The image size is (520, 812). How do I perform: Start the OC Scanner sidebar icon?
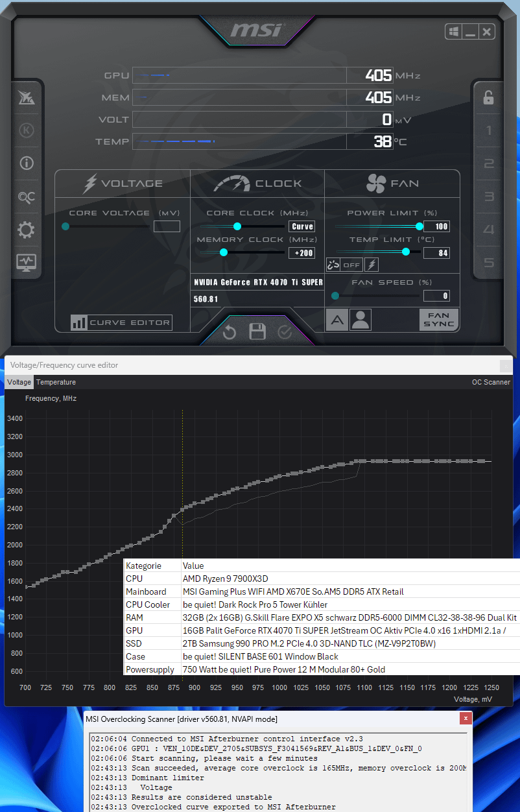point(27,197)
